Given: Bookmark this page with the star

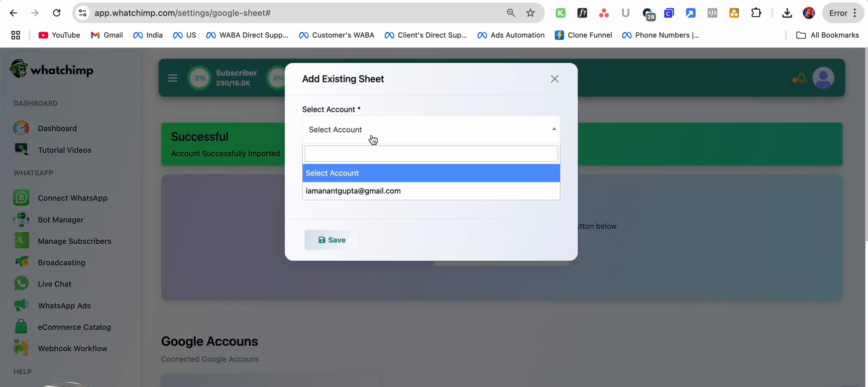Looking at the screenshot, I should pos(530,13).
